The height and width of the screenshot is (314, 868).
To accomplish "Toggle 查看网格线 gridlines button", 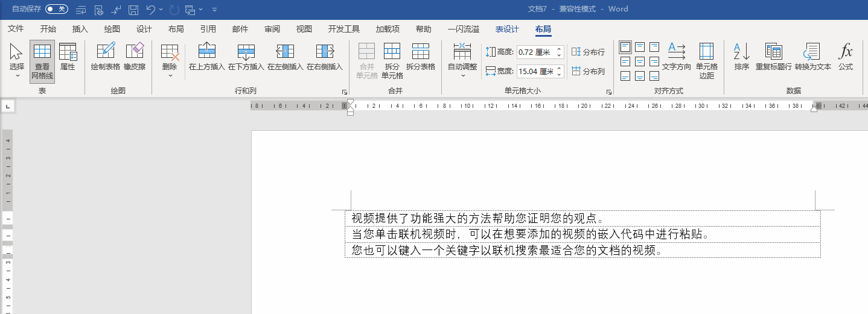I will coord(42,61).
